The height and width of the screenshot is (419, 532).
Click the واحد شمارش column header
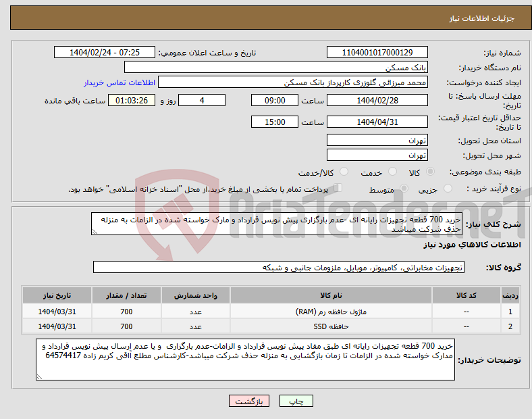pyautogui.click(x=196, y=295)
